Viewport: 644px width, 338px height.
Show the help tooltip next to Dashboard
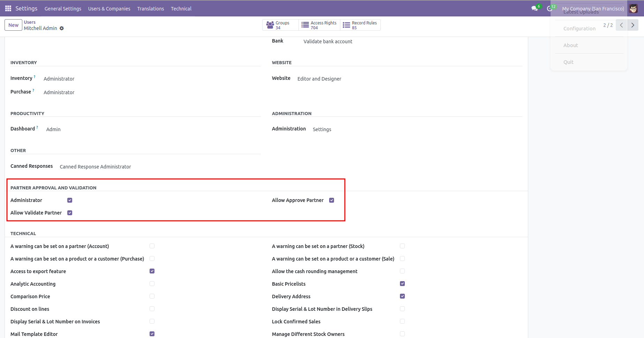point(37,127)
